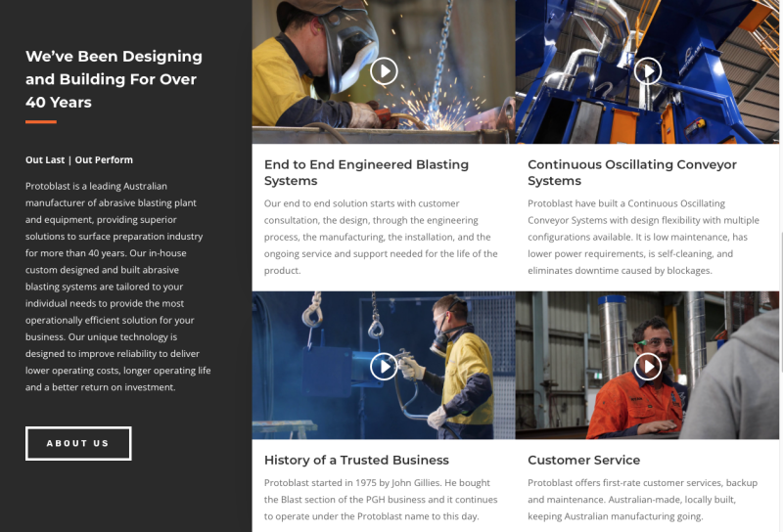Click the text mentioning founder John Gillies

pyautogui.click(x=382, y=500)
